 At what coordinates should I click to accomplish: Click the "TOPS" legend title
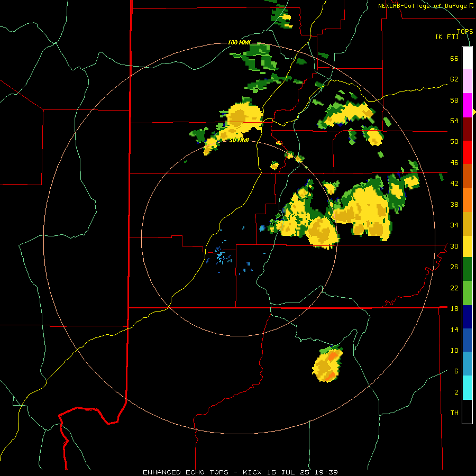465,31
